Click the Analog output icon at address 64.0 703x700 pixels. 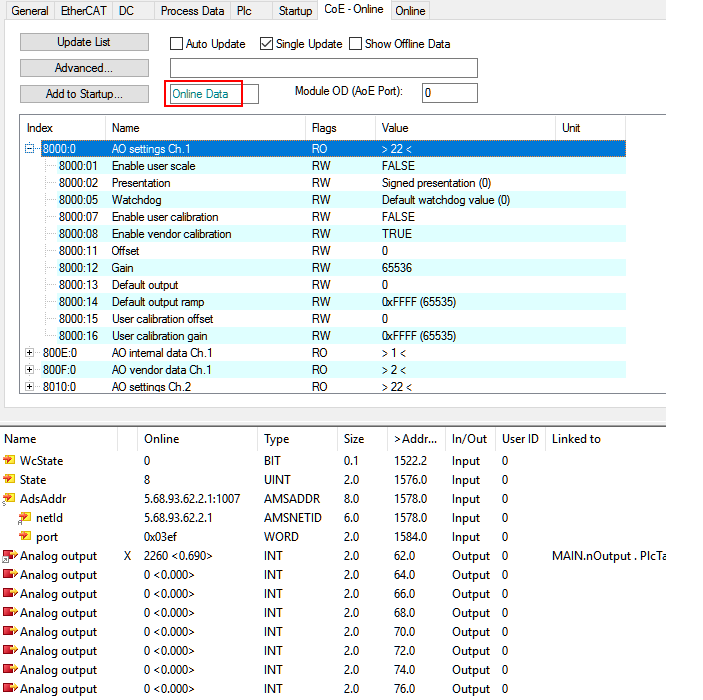point(10,574)
